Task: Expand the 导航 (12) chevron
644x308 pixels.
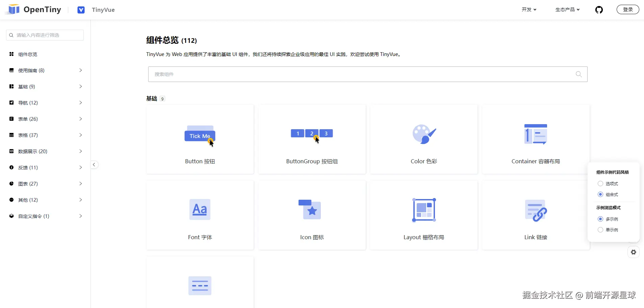Action: 81,103
